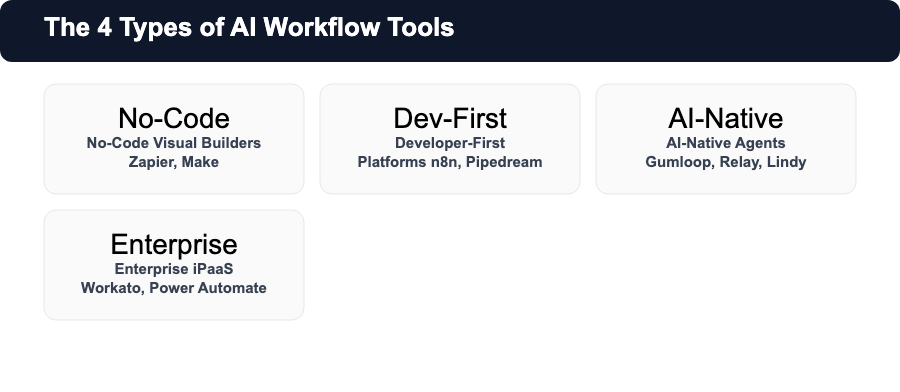
Task: Click the title 'The 4 Types of AI Workflow Tools'
Action: [x=249, y=28]
